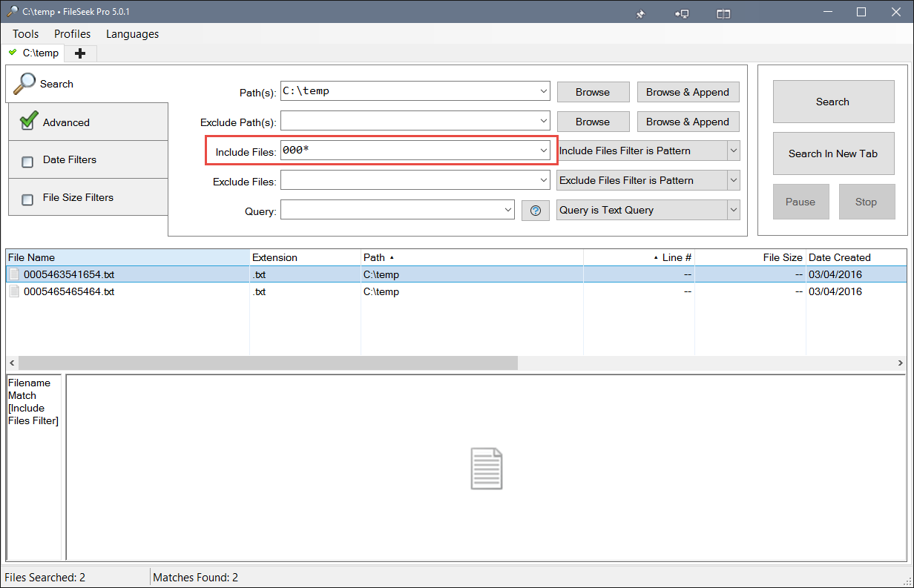Open the Languages menu
Screen dimensions: 914x588
coord(132,34)
